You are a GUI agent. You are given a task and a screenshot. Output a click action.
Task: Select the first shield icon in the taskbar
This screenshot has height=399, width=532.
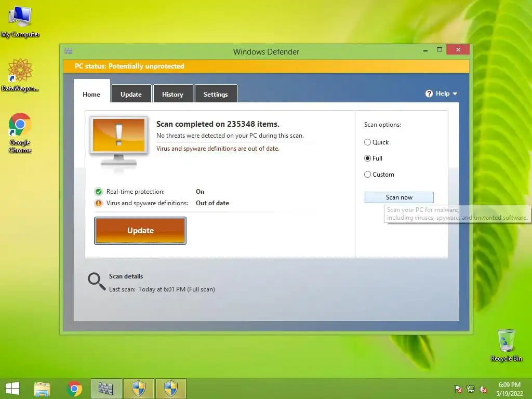coord(138,389)
